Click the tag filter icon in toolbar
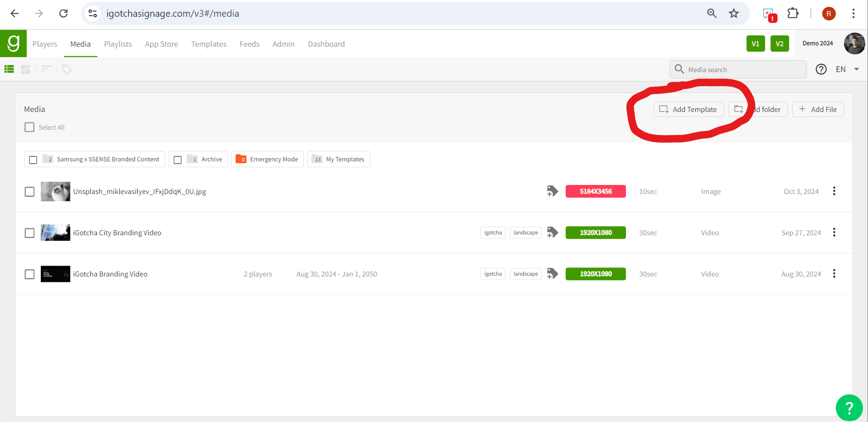868x422 pixels. 67,69
